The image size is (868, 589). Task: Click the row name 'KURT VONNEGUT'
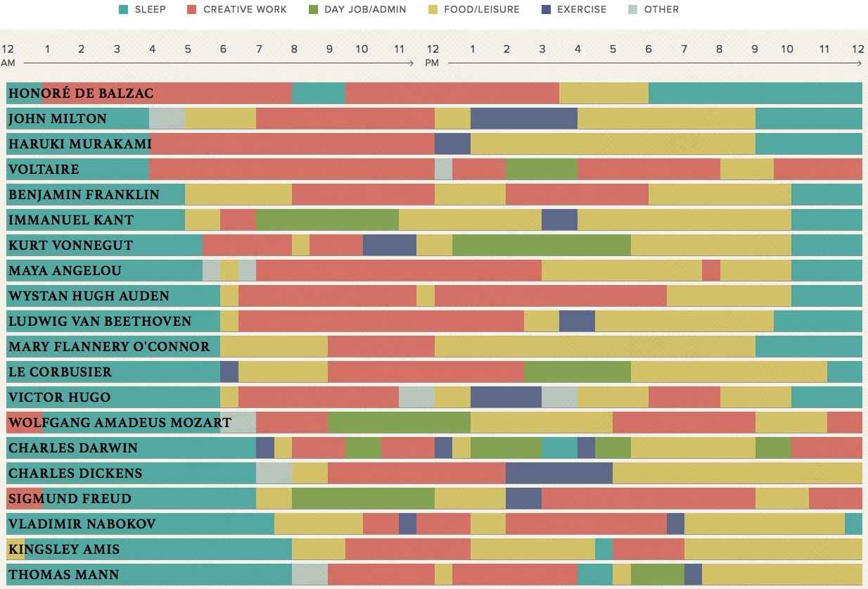(x=71, y=245)
